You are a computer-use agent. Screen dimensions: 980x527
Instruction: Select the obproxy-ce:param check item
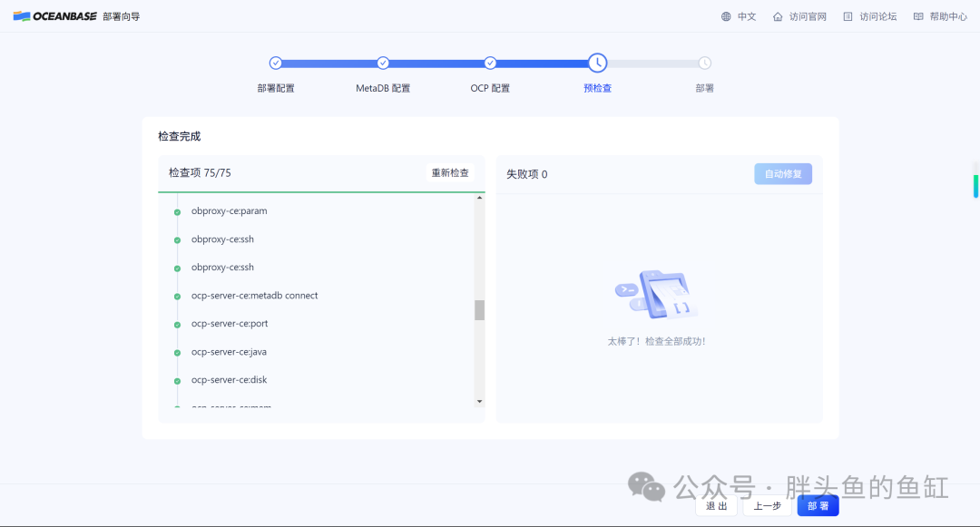click(230, 211)
